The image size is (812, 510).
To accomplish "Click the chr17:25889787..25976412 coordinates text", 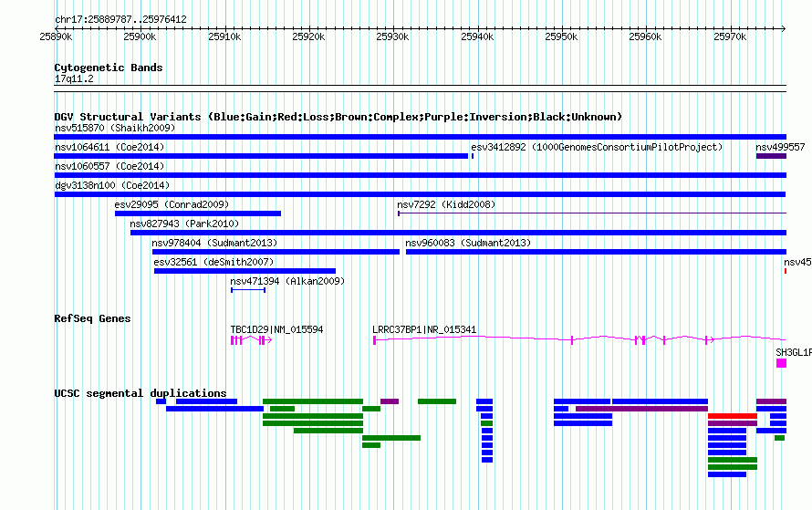I will coord(120,19).
